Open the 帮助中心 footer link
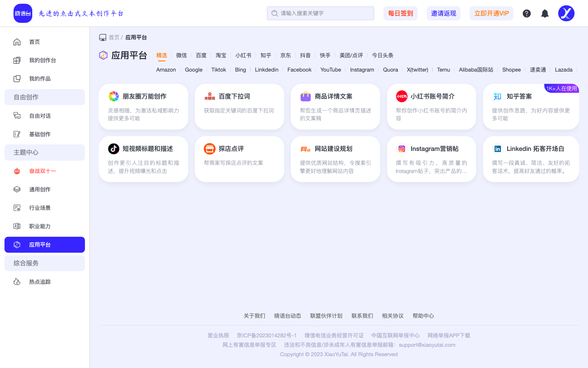588x368 pixels. coord(423,316)
